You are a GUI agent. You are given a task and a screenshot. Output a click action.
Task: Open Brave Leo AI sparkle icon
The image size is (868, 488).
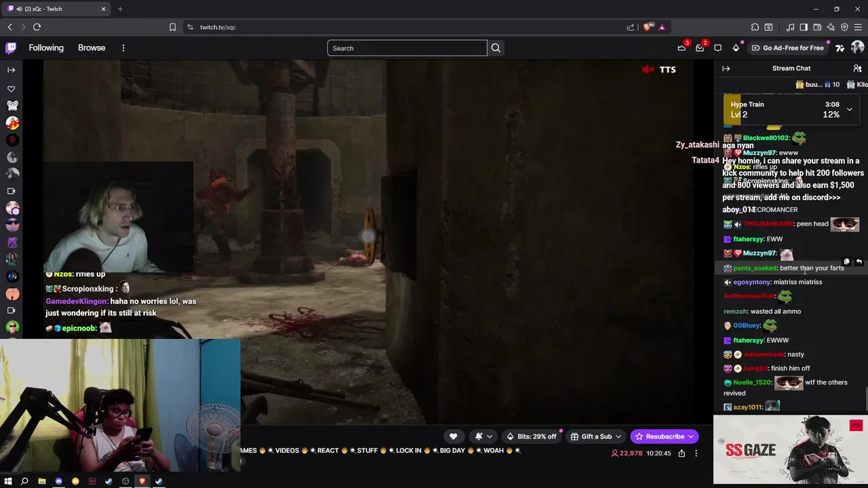[831, 27]
